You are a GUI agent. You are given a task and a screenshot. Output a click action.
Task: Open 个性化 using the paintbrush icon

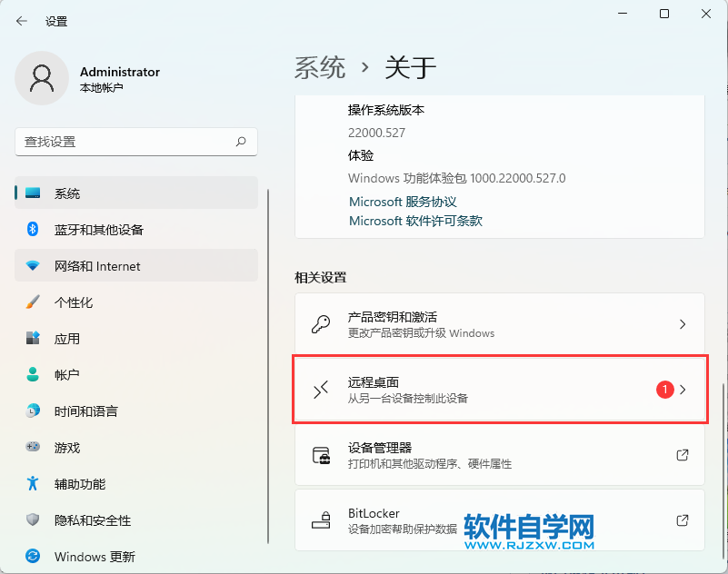click(x=32, y=302)
